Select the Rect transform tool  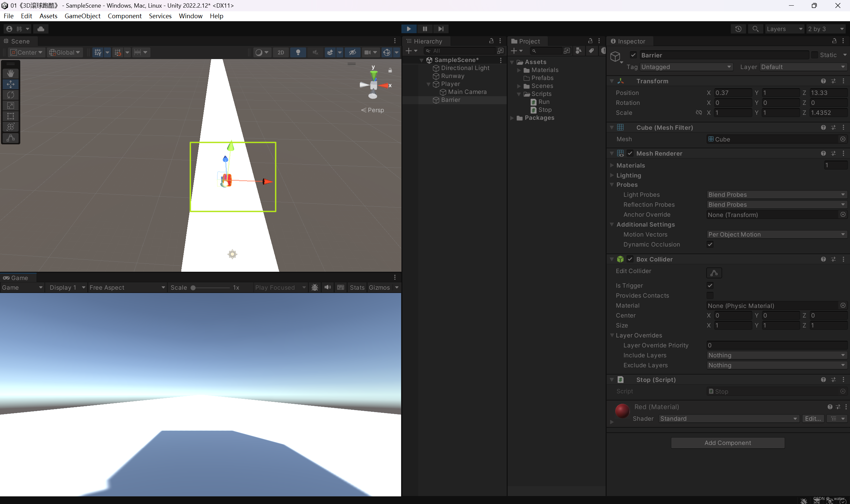(11, 116)
